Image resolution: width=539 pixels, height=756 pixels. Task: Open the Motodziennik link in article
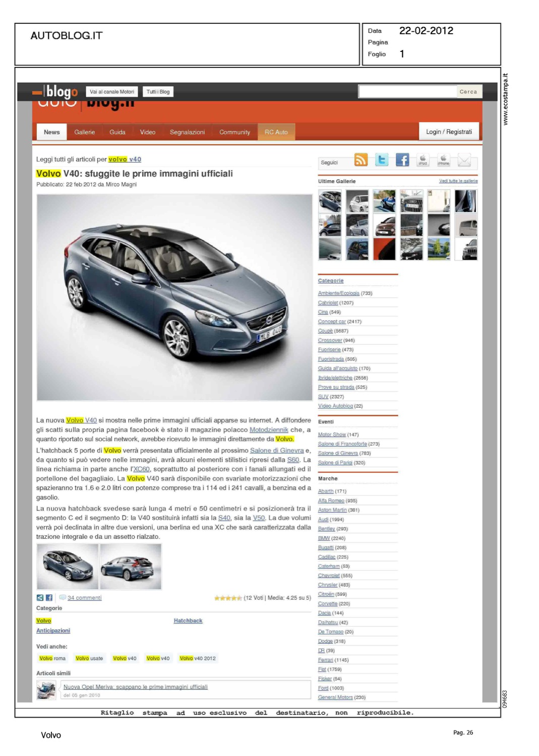point(269,430)
